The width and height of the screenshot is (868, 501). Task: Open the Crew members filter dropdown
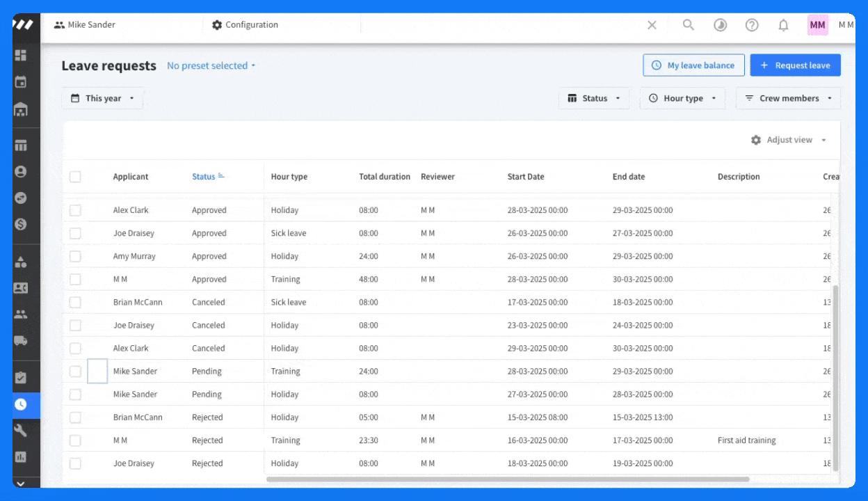(788, 98)
